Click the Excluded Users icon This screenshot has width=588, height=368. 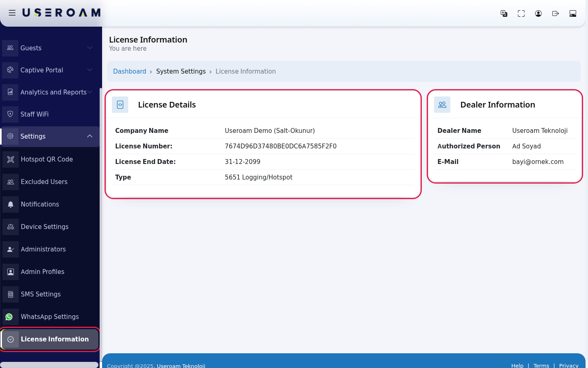[x=11, y=182]
